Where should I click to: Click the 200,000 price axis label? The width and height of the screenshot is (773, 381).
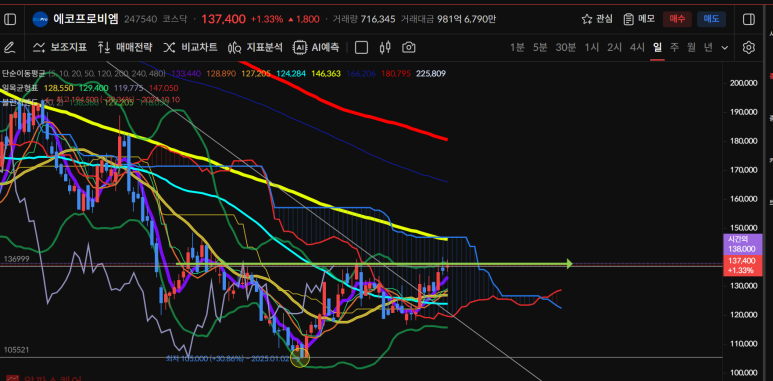pos(743,83)
